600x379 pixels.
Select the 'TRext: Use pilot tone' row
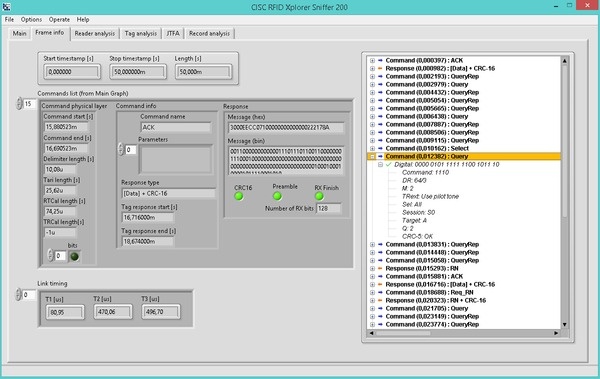click(x=430, y=196)
